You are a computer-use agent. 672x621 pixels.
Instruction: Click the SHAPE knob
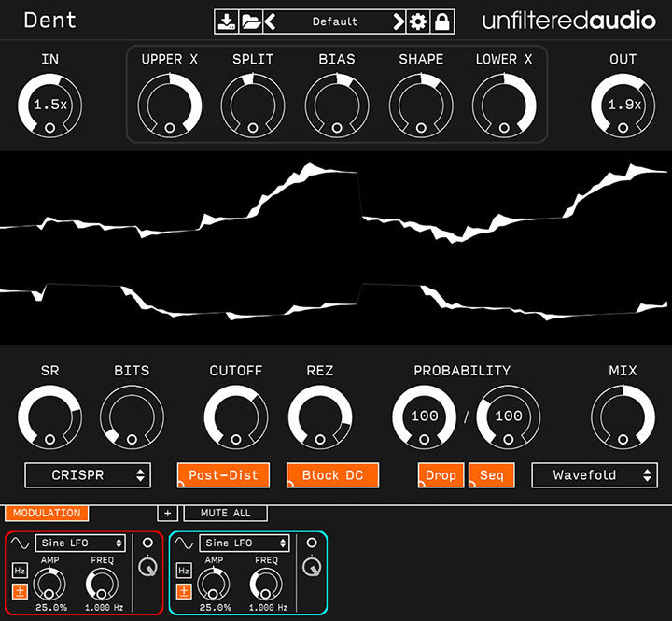pos(421,106)
